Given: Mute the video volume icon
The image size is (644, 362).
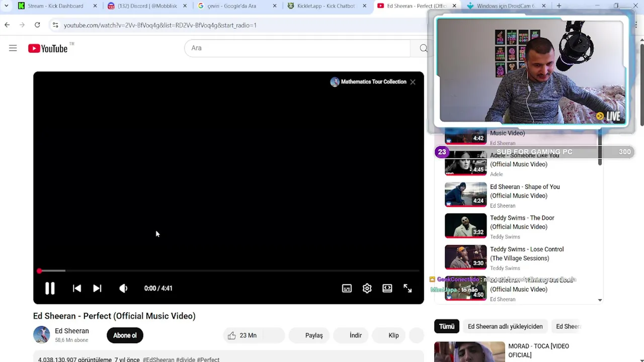Looking at the screenshot, I should [123, 288].
